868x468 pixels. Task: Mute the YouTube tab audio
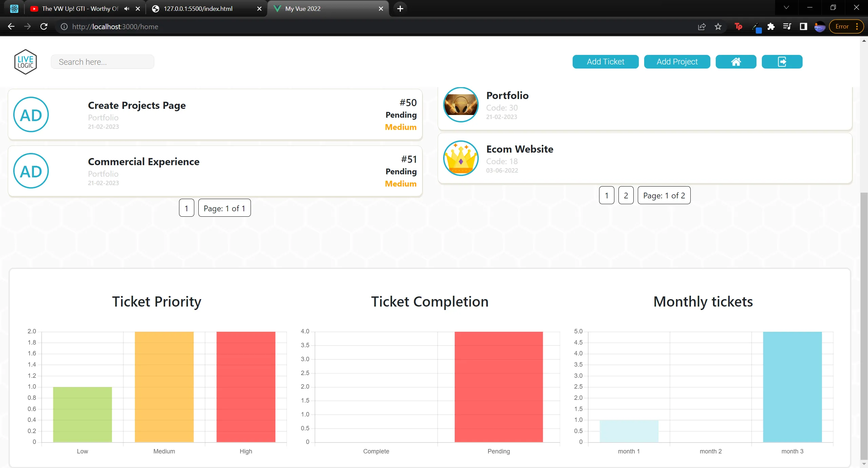(126, 8)
